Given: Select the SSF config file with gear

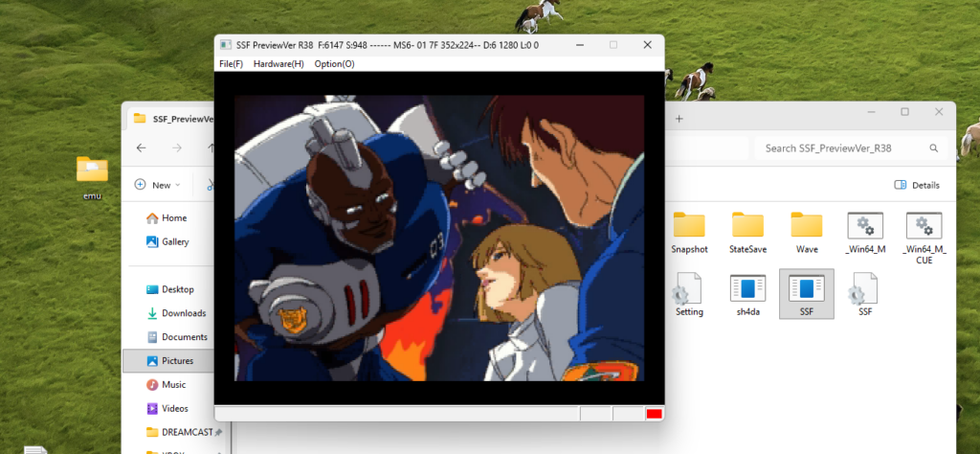Looking at the screenshot, I should pos(865,295).
